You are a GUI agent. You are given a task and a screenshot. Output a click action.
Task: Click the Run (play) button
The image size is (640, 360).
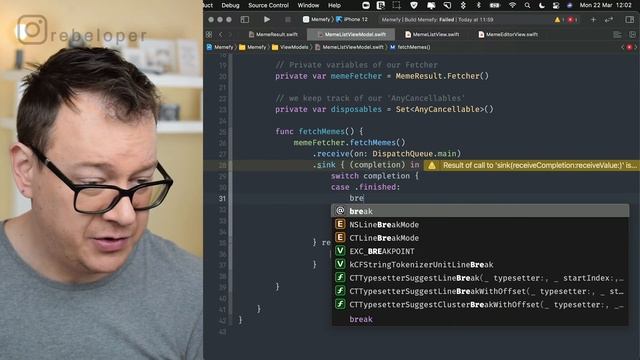pyautogui.click(x=267, y=19)
